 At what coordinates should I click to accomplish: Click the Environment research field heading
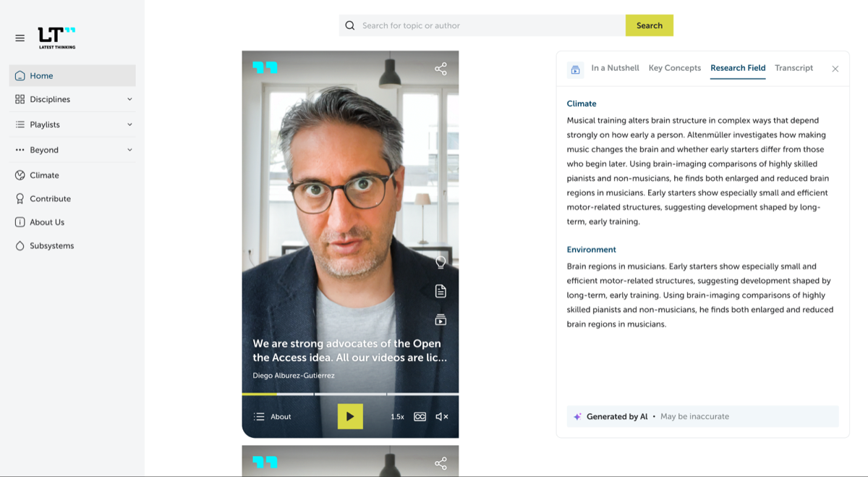[x=591, y=250]
